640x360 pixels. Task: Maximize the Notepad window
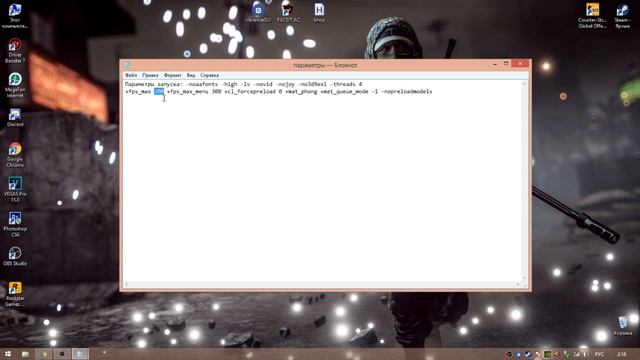point(506,64)
